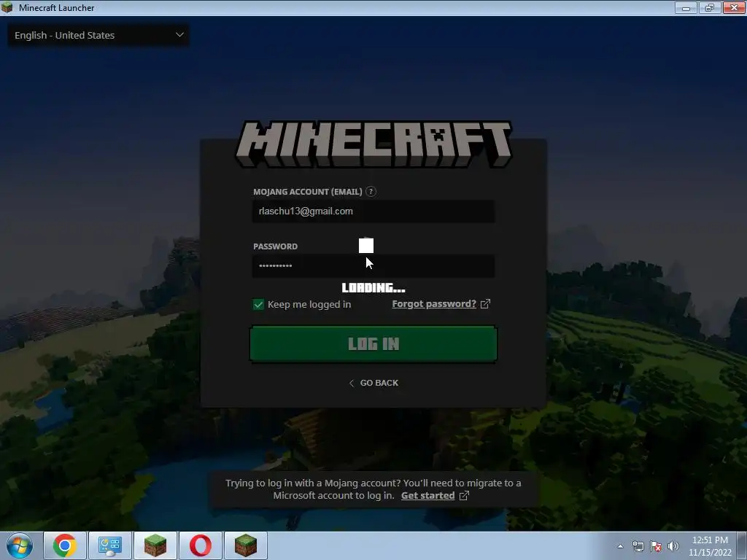Click the external link icon next to Get started
Screen dimensions: 747x560
click(464, 496)
